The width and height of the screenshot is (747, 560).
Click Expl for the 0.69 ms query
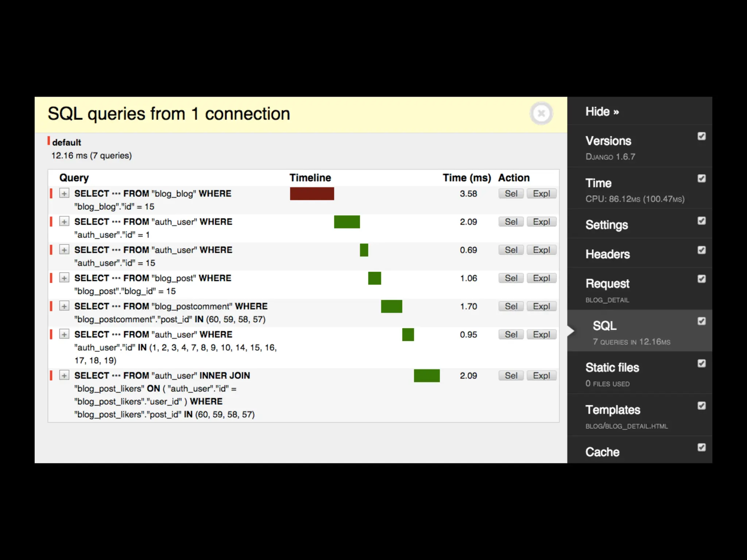point(541,250)
